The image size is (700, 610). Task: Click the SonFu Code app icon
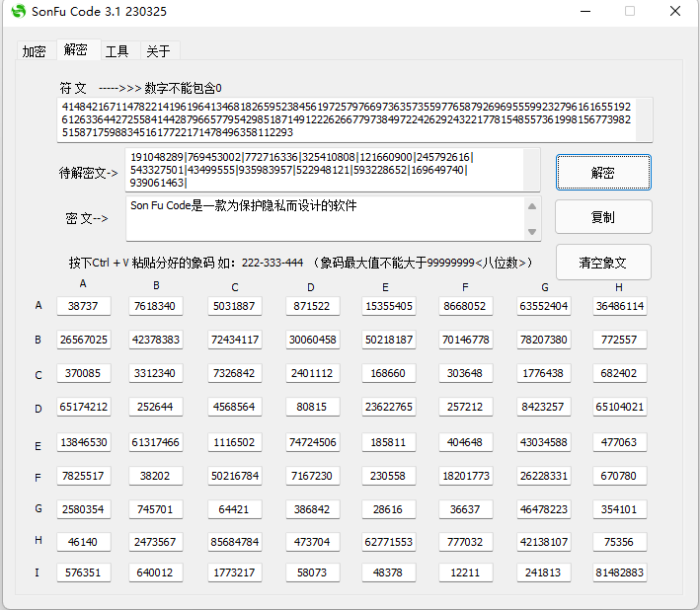18,12
